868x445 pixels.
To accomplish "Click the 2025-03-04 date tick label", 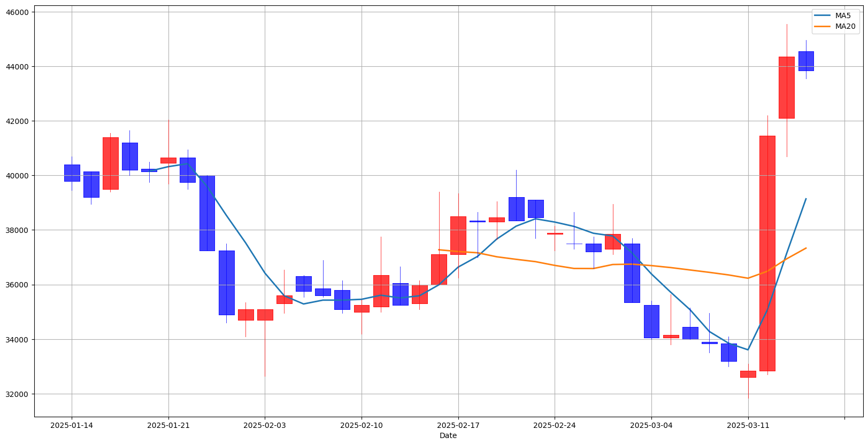I will click(x=651, y=425).
